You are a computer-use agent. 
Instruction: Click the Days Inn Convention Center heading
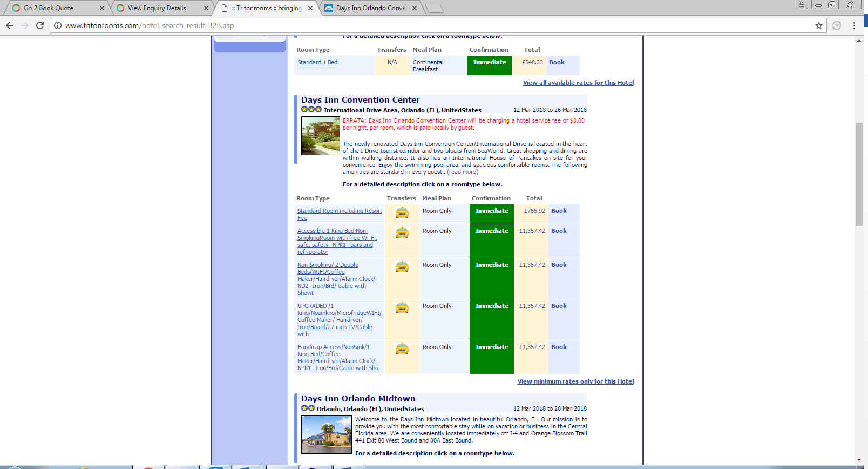tap(361, 100)
